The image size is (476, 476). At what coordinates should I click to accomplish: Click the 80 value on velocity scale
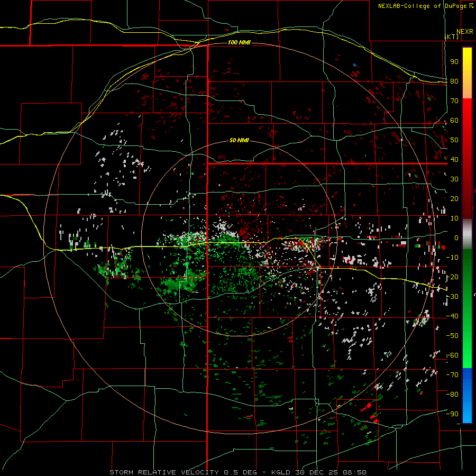[454, 81]
